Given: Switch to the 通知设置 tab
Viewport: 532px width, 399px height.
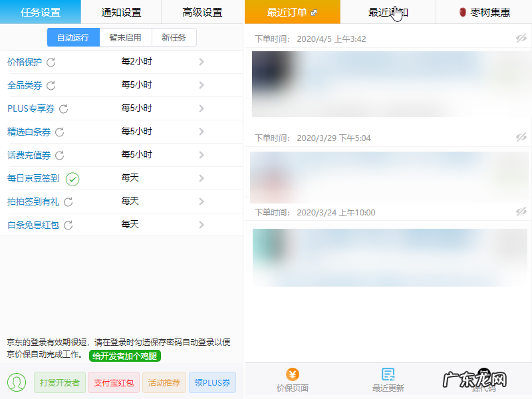Looking at the screenshot, I should (120, 12).
